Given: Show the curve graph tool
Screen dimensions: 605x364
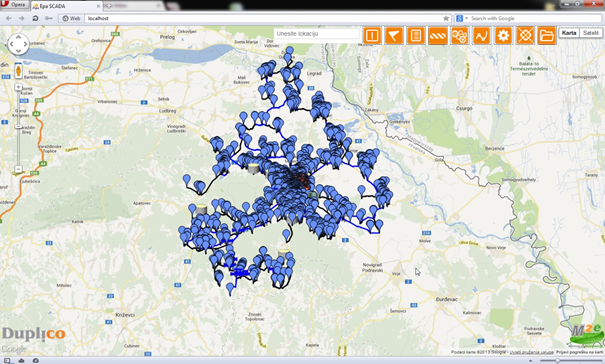Looking at the screenshot, I should pyautogui.click(x=482, y=36).
